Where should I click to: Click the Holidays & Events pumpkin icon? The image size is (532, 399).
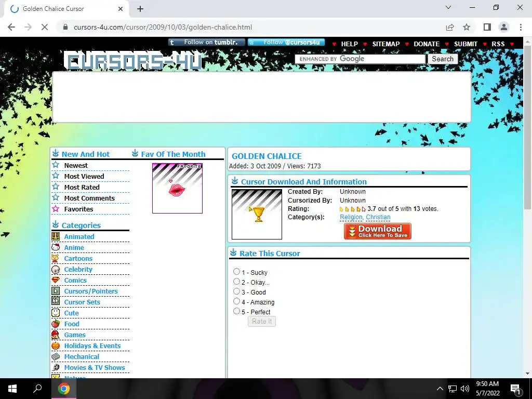coord(56,345)
